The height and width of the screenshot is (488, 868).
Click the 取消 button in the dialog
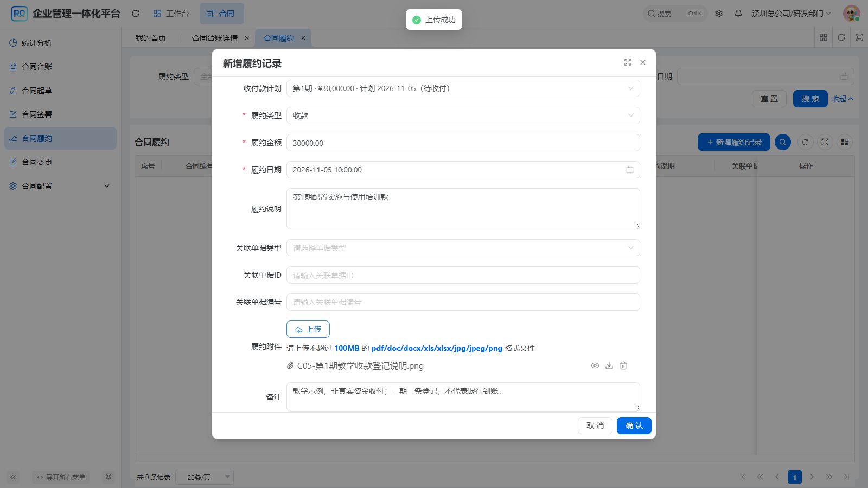pyautogui.click(x=595, y=426)
